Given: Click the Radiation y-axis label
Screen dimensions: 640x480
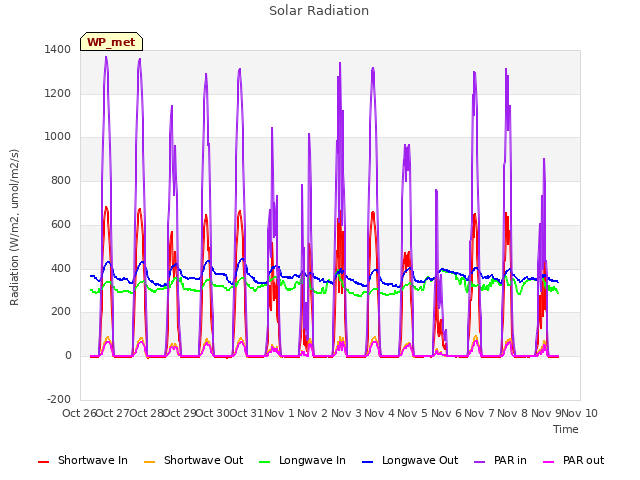Looking at the screenshot, I should 14,227.
